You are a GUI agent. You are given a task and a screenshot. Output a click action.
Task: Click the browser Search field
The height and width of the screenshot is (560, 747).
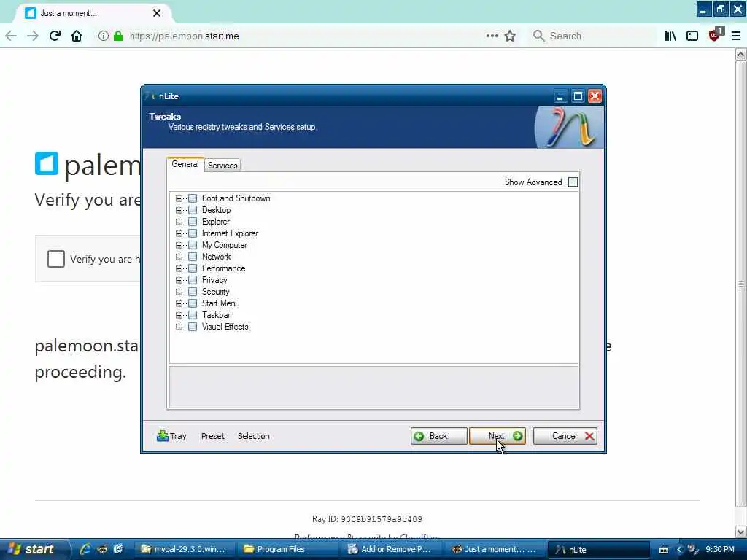click(x=593, y=36)
